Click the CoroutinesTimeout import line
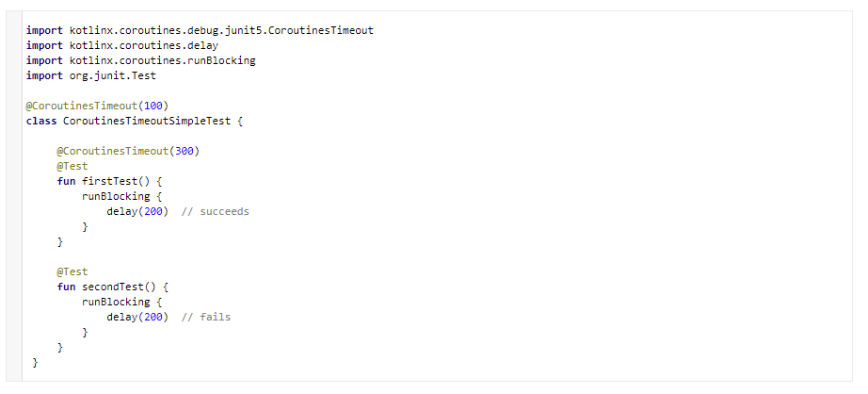 200,30
